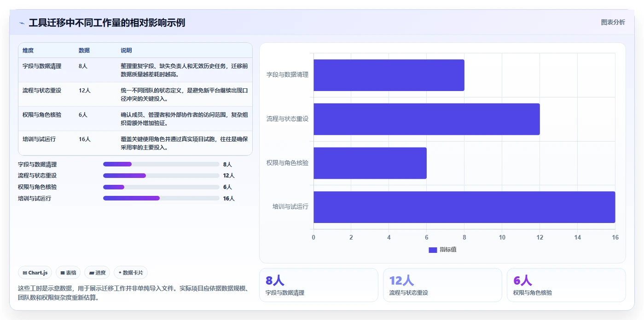The image size is (644, 320).
Task: Click the 数据 table column header
Action: (84, 51)
